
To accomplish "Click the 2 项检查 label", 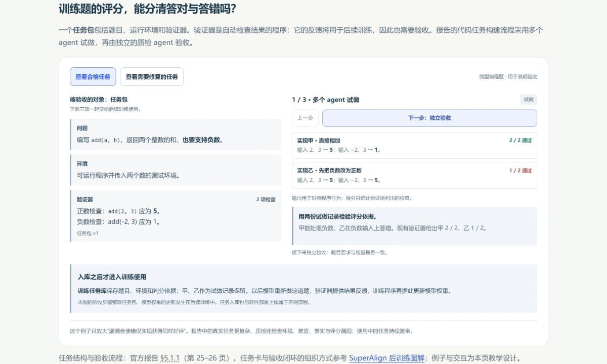I will 266,199.
